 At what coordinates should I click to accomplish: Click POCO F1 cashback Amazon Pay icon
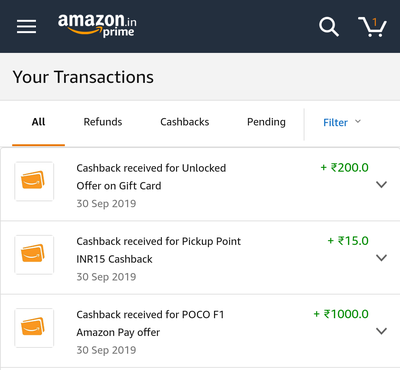34,328
